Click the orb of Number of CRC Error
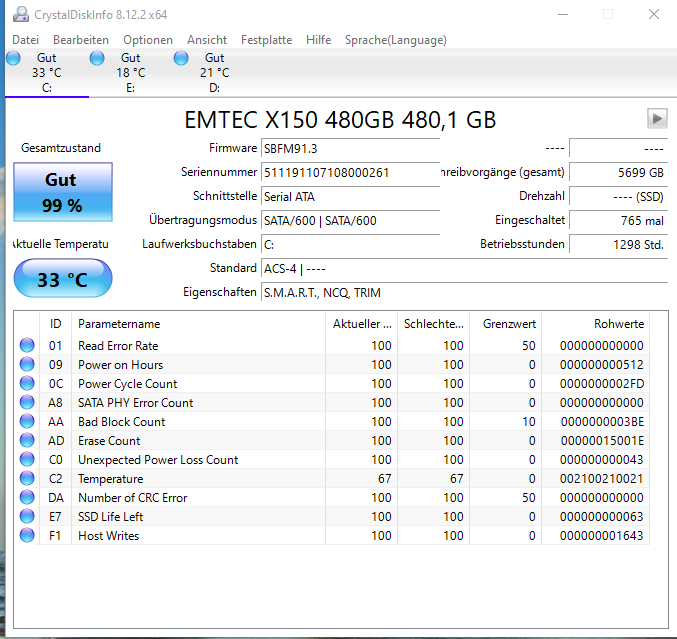The image size is (677, 639). [27, 497]
